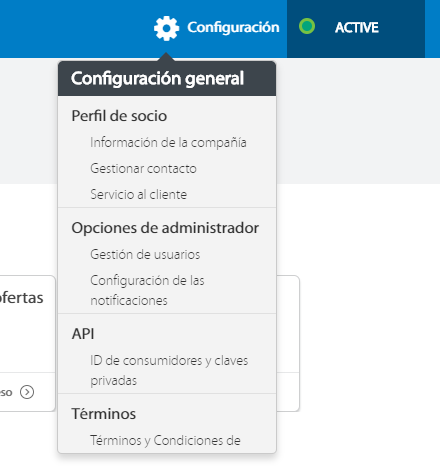440x466 pixels.
Task: Click the green ACTIVE status indicator
Action: [307, 26]
